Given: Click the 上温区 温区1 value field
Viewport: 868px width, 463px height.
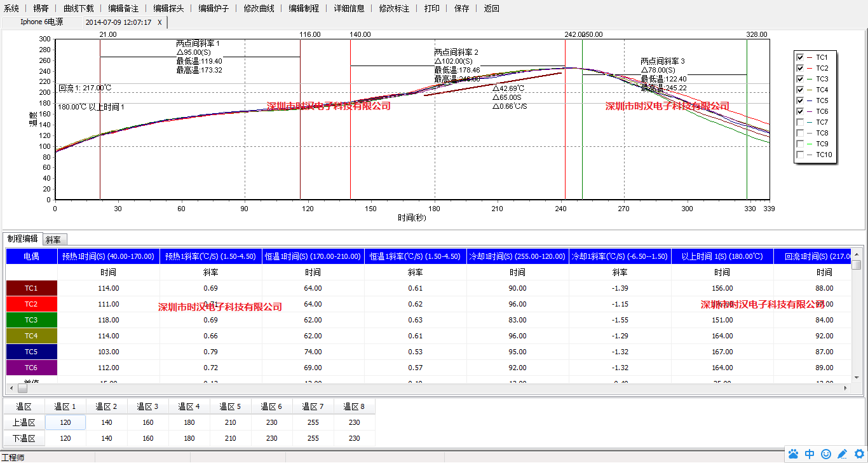Looking at the screenshot, I should click(65, 422).
